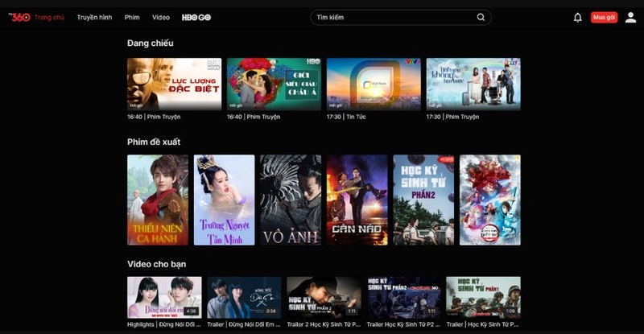Click the Video cho bạn heading
Viewport: 644px width, 334px height.
coord(156,264)
